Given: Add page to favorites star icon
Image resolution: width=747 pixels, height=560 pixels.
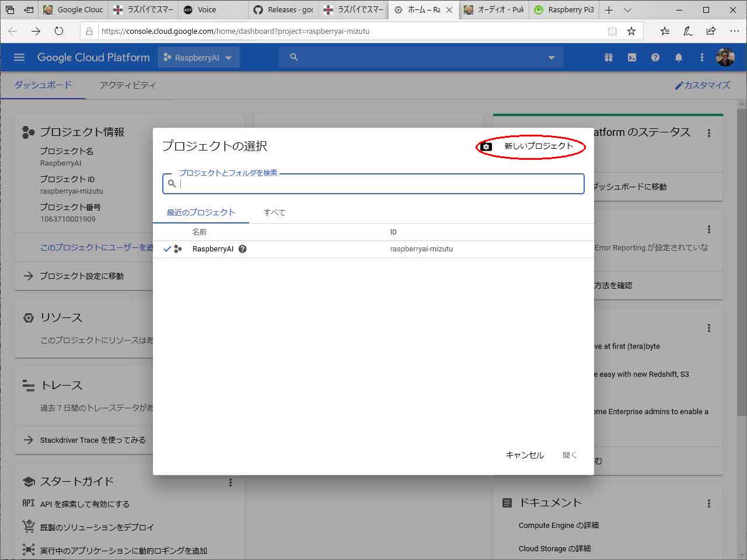Looking at the screenshot, I should 631,31.
